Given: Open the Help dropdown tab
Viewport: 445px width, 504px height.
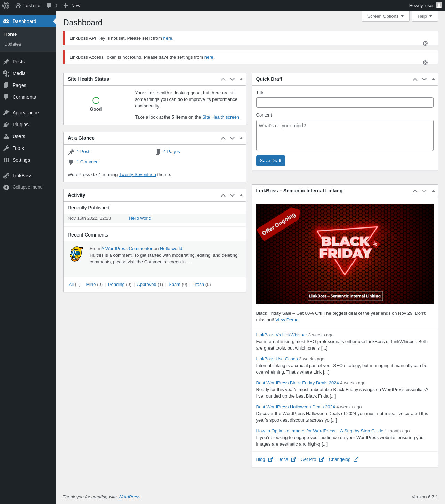Looking at the screenshot, I should 425,16.
